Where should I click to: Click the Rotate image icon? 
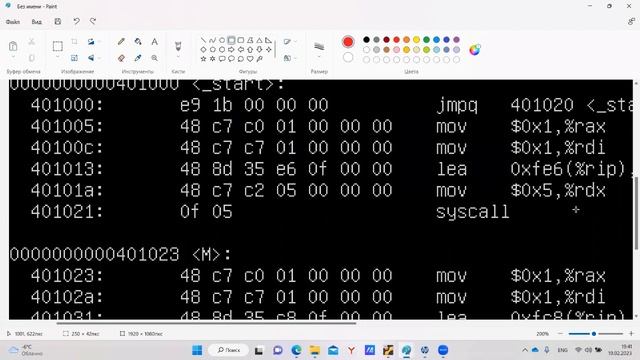[x=91, y=42]
